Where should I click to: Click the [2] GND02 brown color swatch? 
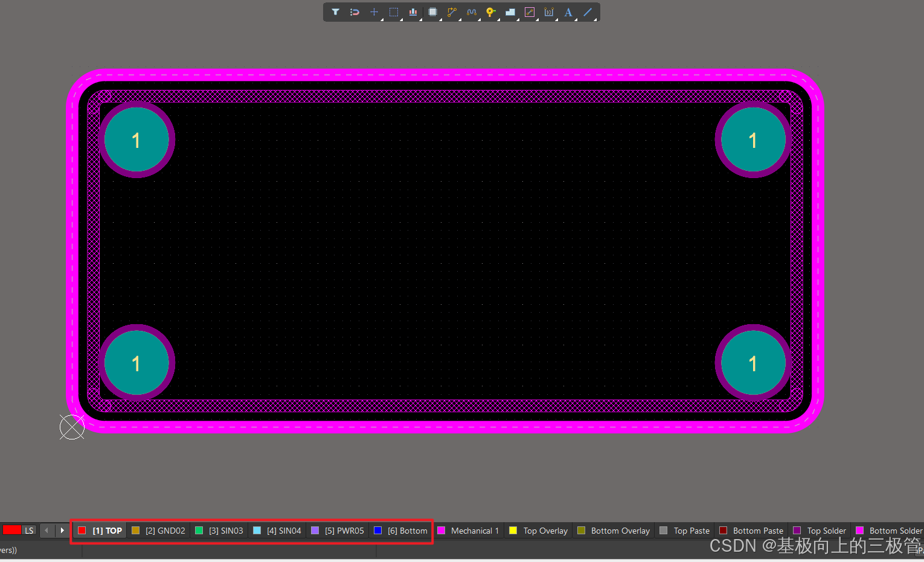coord(136,531)
